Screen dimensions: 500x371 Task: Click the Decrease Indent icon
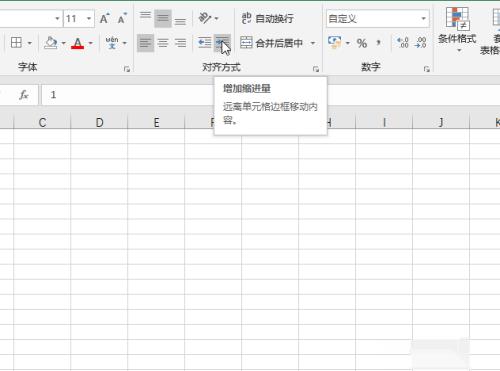[204, 43]
